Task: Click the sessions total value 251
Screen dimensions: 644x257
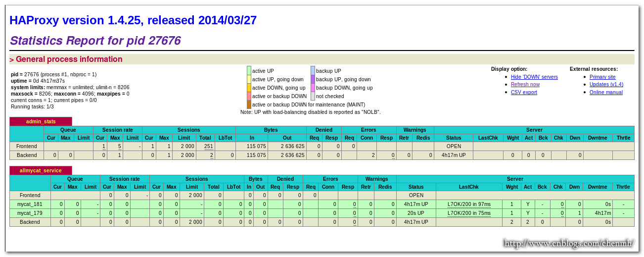Action: click(208, 147)
